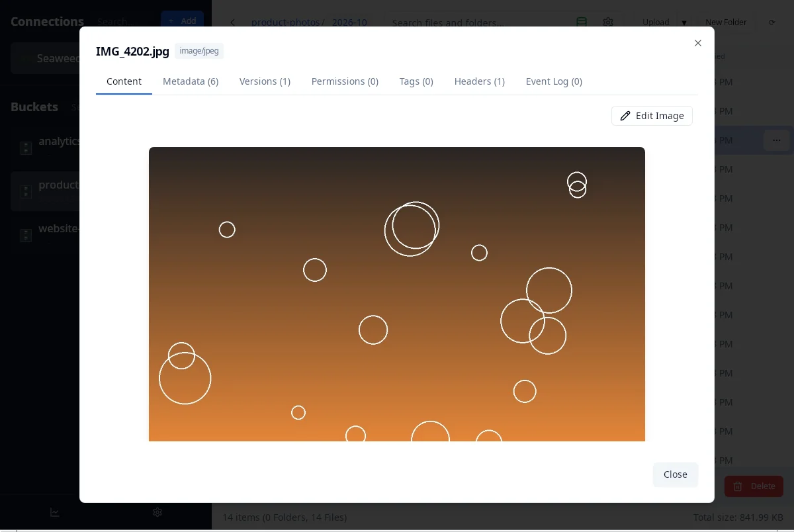Open the three-dot row actions menu
The image size is (794, 532).
(x=776, y=140)
